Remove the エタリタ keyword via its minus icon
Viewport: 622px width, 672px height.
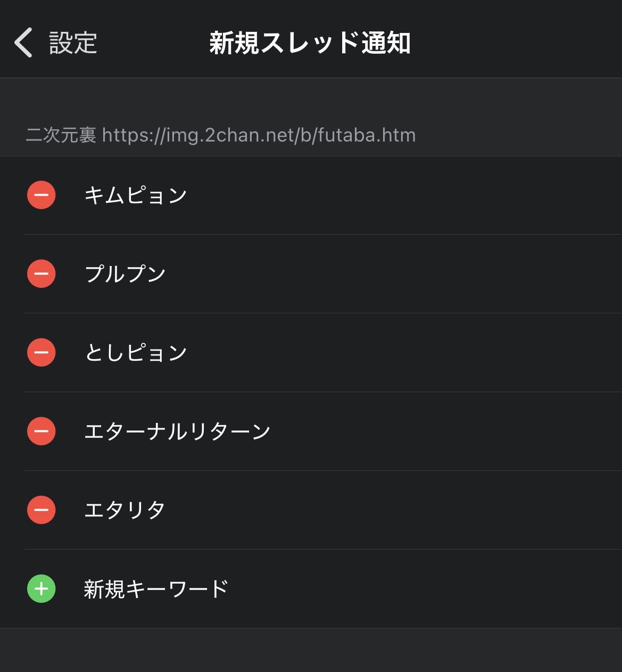click(42, 510)
